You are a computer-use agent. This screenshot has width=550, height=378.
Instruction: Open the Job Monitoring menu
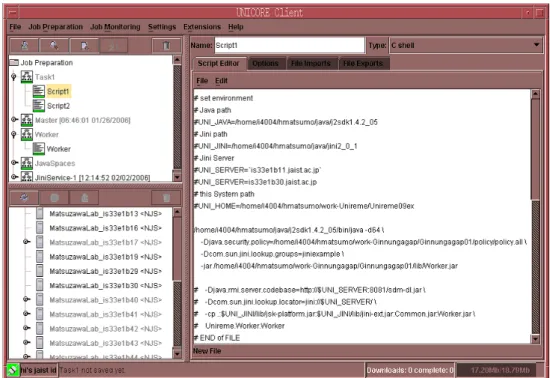coord(115,27)
